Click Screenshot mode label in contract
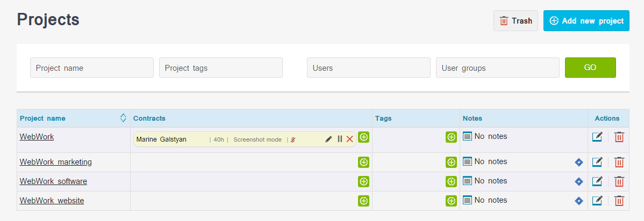644x221 pixels. tap(257, 140)
